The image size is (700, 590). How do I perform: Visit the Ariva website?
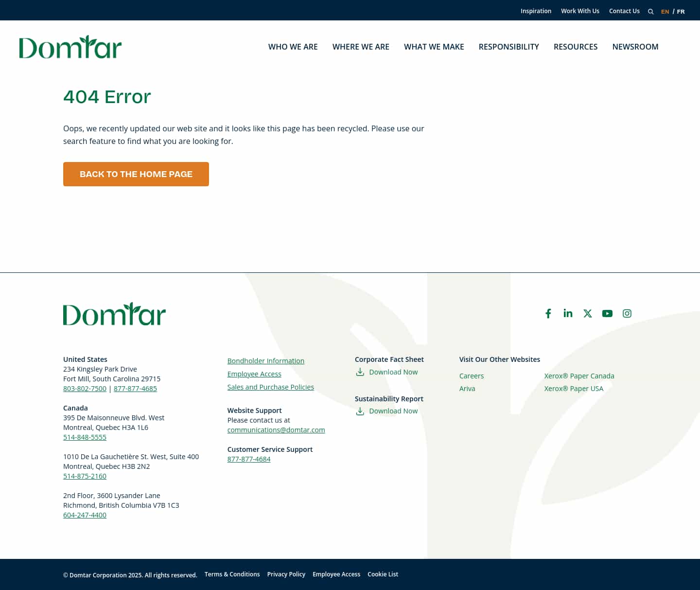tap(467, 389)
